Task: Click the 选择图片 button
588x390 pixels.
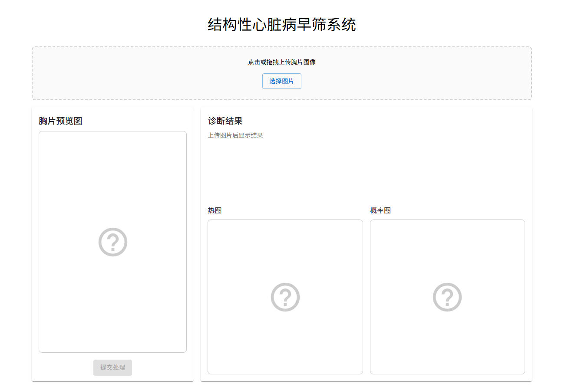Action: pyautogui.click(x=281, y=81)
